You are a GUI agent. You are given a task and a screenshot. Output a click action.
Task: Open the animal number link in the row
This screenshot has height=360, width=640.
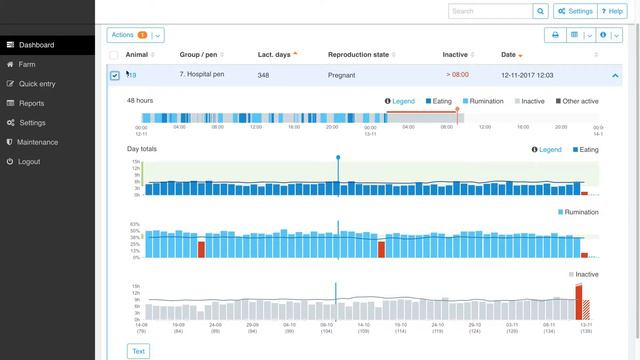tap(131, 76)
